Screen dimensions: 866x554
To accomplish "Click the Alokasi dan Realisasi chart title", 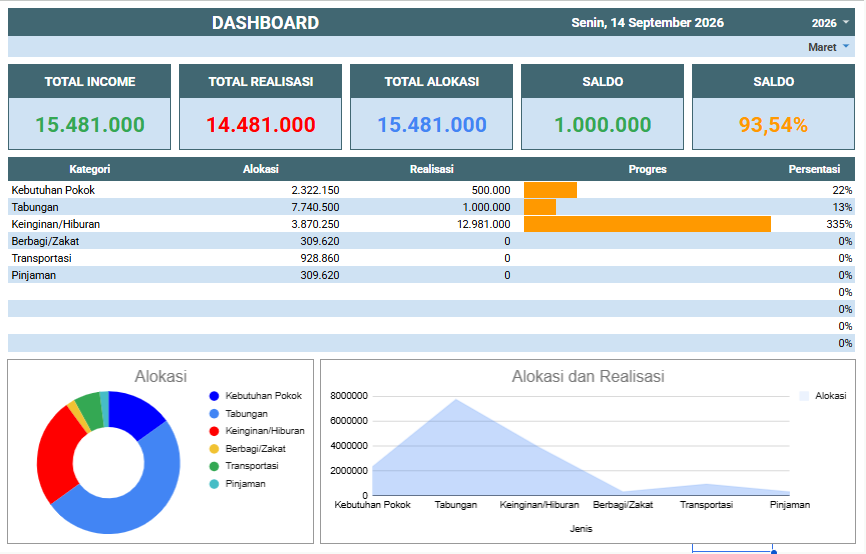I will [588, 377].
